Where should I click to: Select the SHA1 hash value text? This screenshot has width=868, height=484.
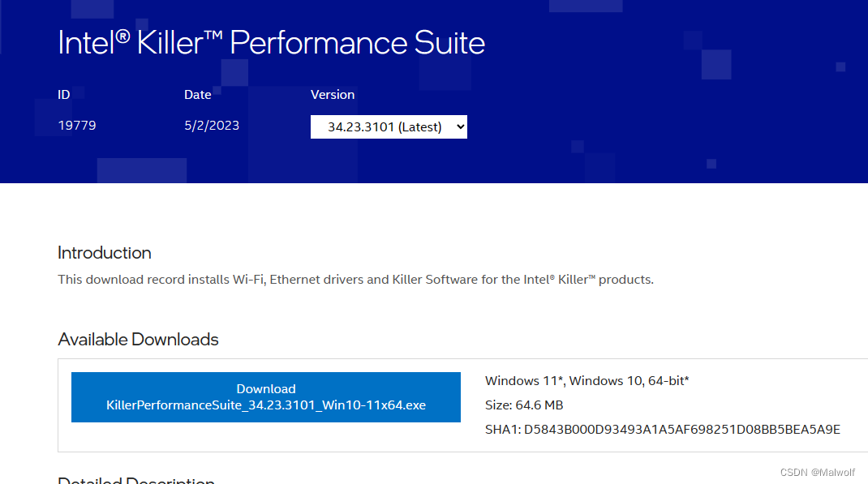tap(682, 429)
